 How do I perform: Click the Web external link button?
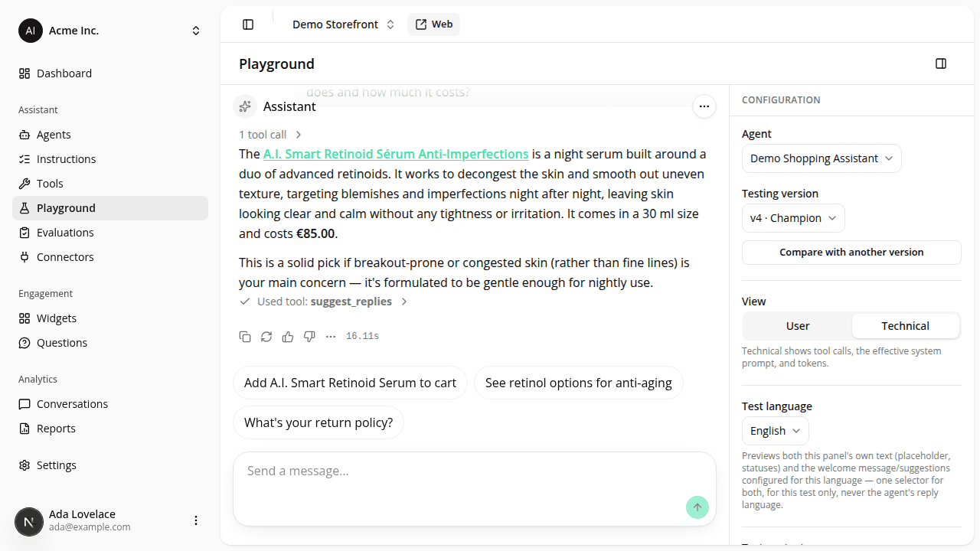(433, 24)
